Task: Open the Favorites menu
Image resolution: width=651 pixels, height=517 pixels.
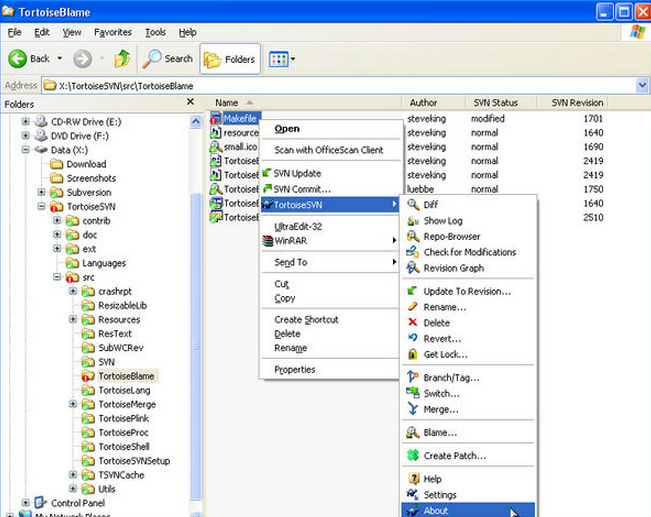Action: point(110,32)
